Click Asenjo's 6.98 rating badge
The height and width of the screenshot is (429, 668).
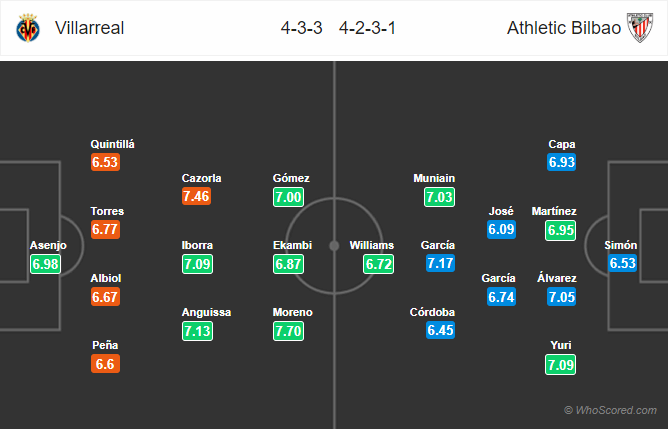pos(45,264)
